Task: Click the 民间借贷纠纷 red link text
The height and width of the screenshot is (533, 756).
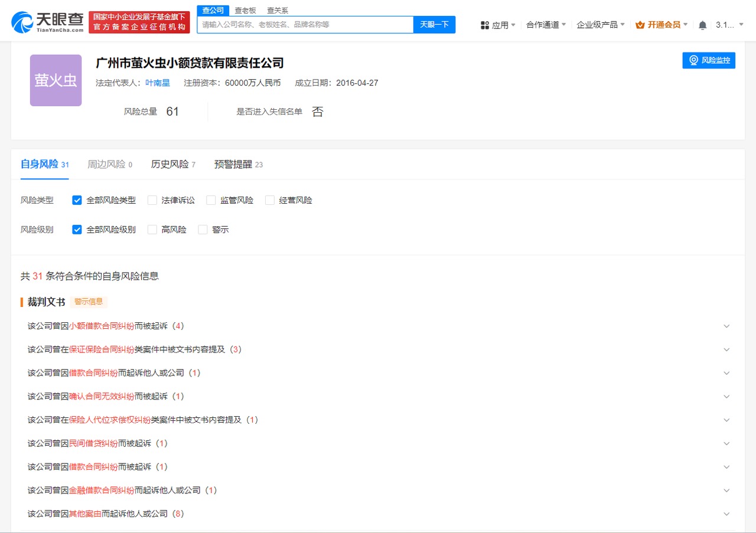Action: 93,443
